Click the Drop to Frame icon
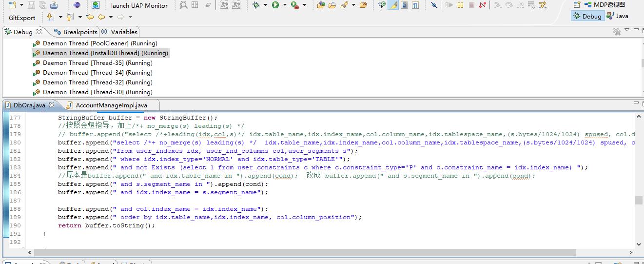644x264 pixels. (531, 5)
